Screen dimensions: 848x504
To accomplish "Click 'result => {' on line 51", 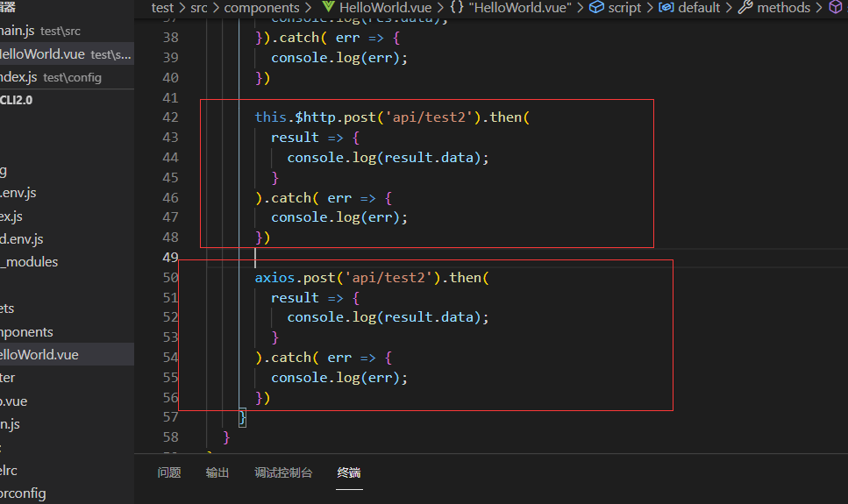I will click(316, 298).
